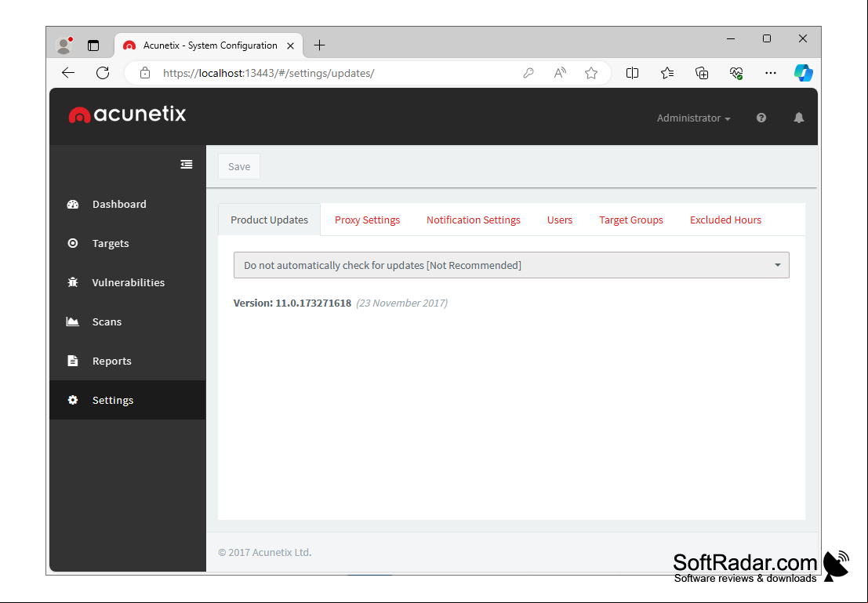Screen dimensions: 868x603
Task: Open the Excluded Hours tab
Action: click(x=725, y=220)
